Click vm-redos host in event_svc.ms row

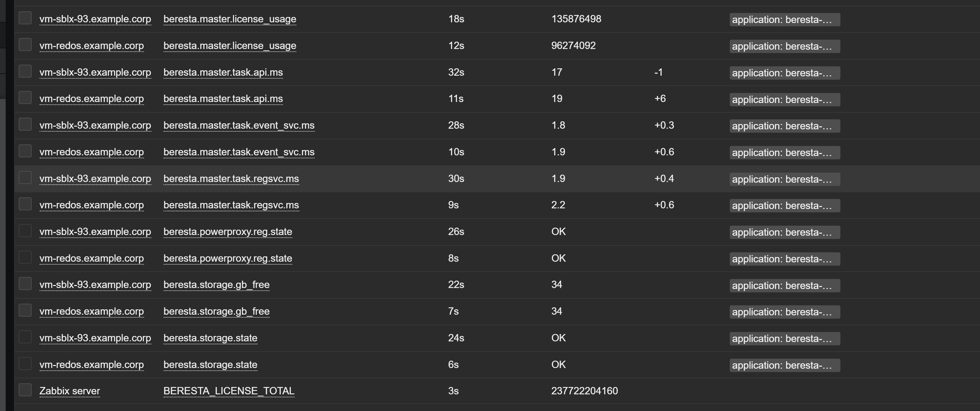tap(91, 152)
